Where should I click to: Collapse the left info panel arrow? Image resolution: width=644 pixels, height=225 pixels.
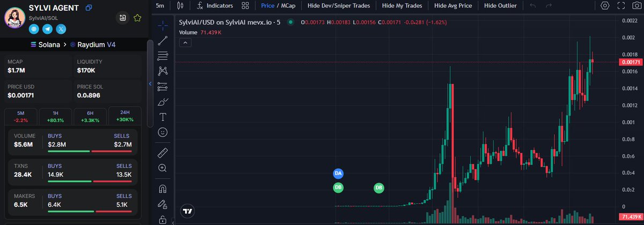(150, 84)
